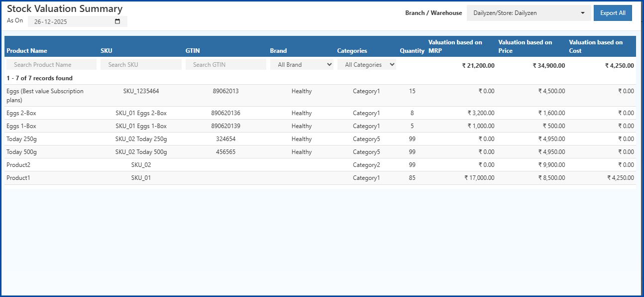The width and height of the screenshot is (644, 297).
Task: Click inside the Search Product Name field
Action: [50, 64]
